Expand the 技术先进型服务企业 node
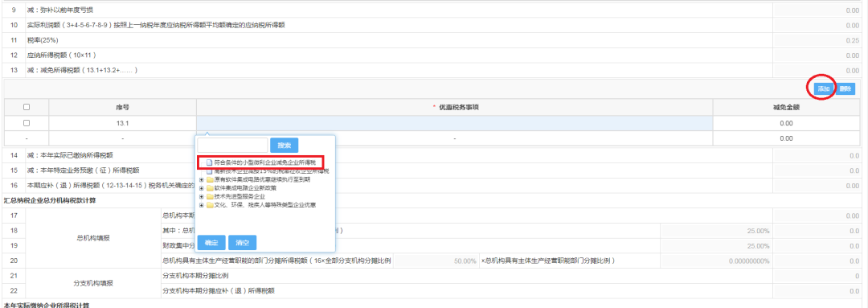 [x=202, y=197]
